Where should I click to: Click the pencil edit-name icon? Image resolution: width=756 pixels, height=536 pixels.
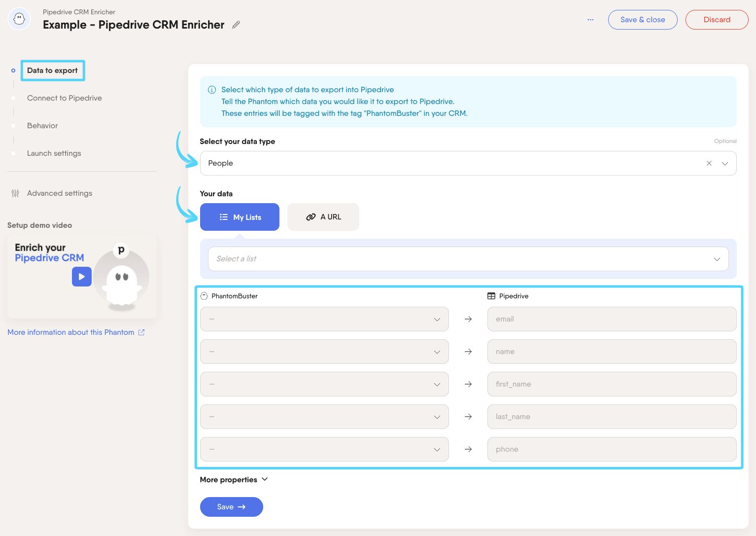pos(236,25)
